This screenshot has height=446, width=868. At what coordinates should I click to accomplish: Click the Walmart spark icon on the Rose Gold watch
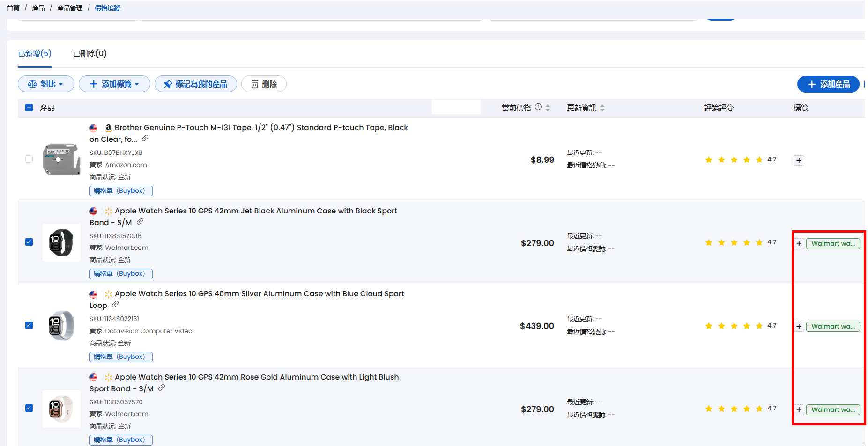coord(109,377)
